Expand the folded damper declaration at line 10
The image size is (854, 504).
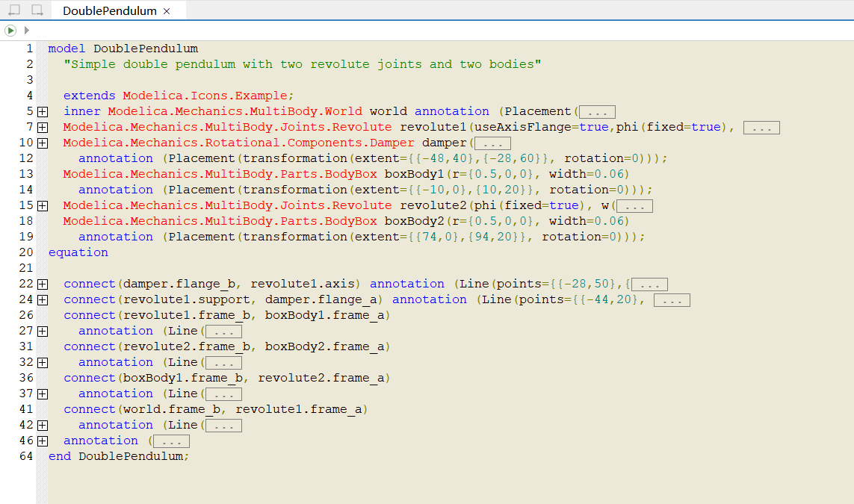(x=43, y=143)
